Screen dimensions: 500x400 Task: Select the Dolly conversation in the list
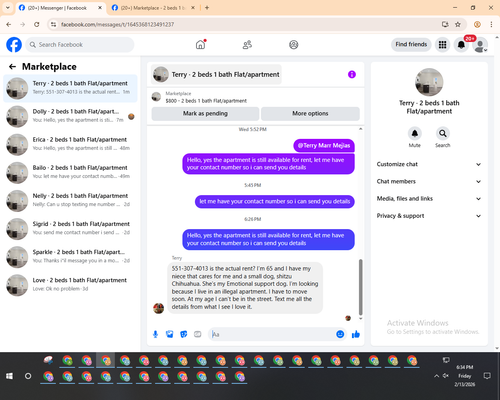(70, 116)
